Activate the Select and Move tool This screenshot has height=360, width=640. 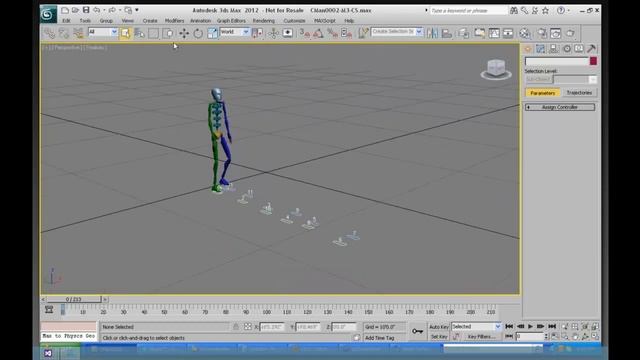click(184, 33)
